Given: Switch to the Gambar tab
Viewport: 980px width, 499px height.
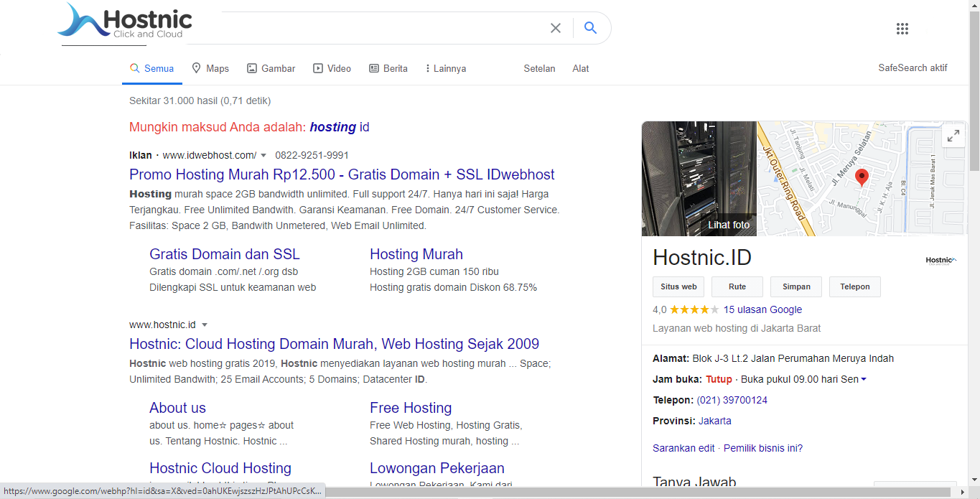Looking at the screenshot, I should tap(271, 69).
